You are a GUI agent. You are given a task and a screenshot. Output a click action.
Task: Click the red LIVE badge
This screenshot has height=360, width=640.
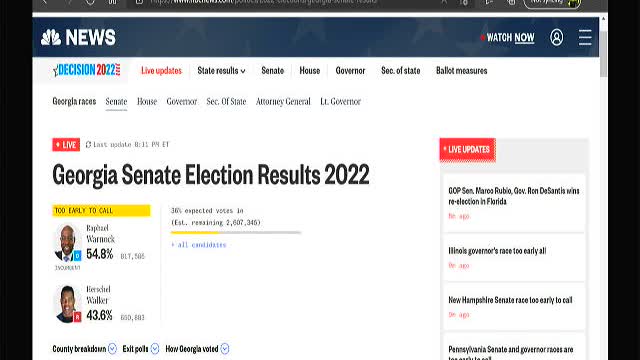pyautogui.click(x=66, y=144)
